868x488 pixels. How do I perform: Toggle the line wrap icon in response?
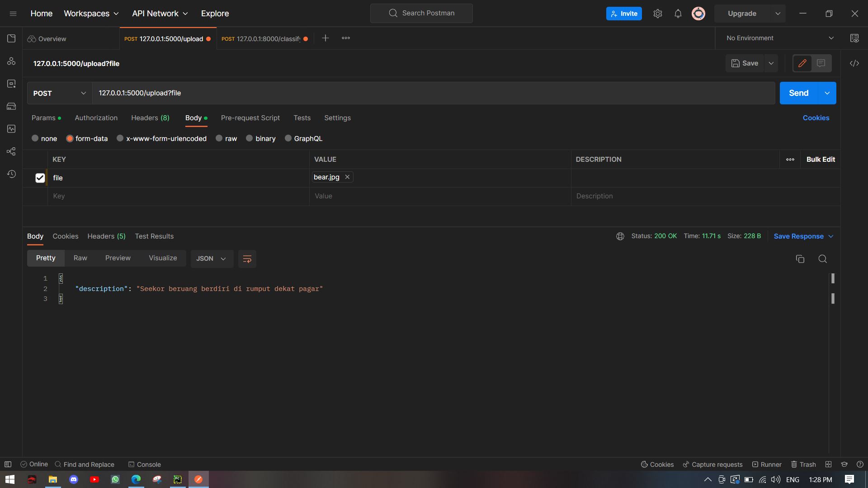pyautogui.click(x=247, y=259)
